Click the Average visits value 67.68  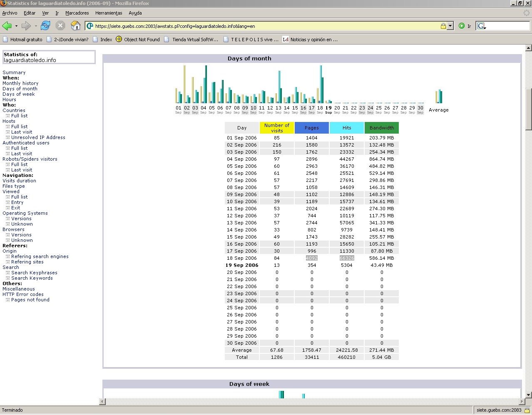(x=277, y=350)
